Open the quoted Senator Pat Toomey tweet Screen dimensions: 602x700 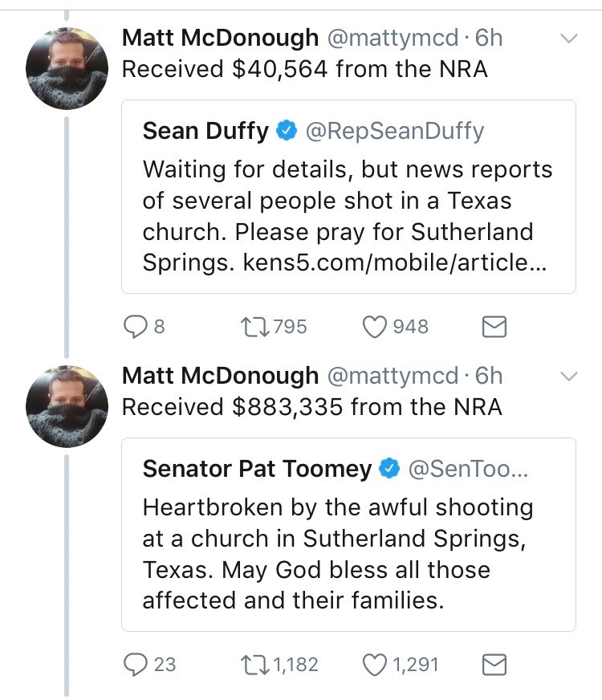tap(348, 554)
